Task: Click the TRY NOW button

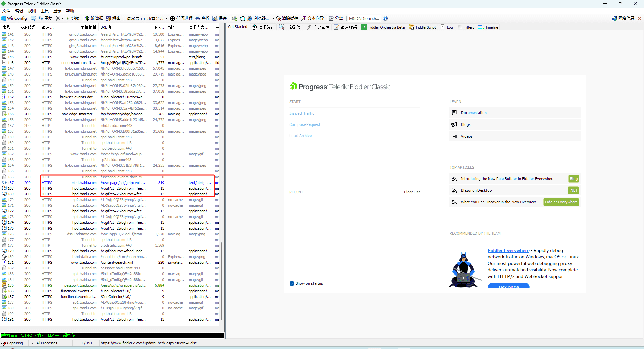Action: [508, 286]
